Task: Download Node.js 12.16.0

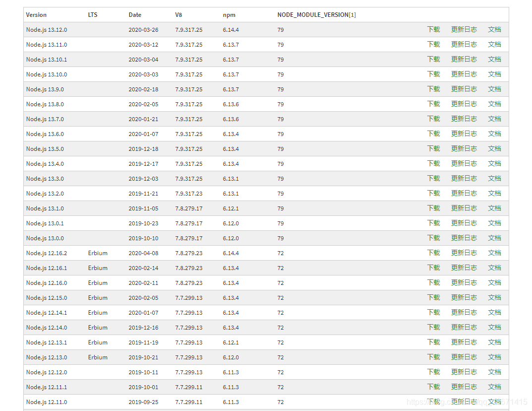Action: click(x=433, y=282)
